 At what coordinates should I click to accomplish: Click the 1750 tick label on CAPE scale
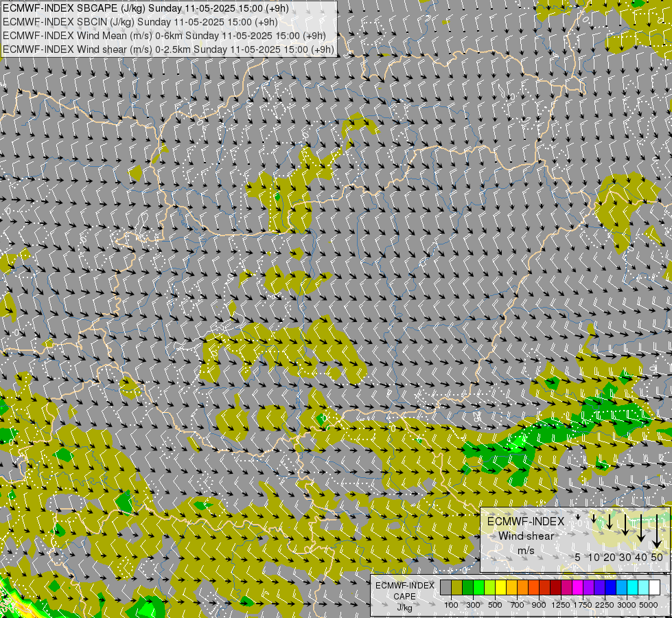(583, 605)
